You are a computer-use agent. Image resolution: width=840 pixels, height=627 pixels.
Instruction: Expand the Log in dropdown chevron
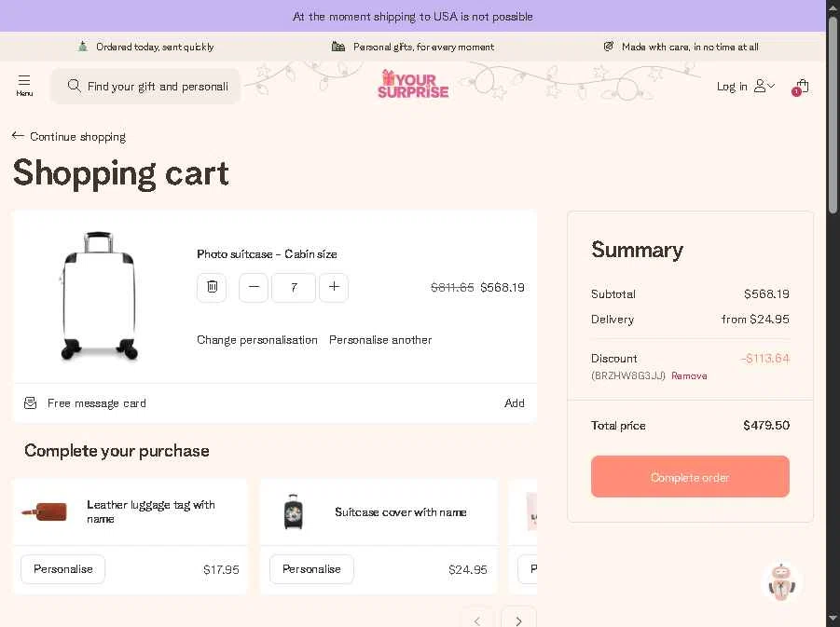(771, 85)
